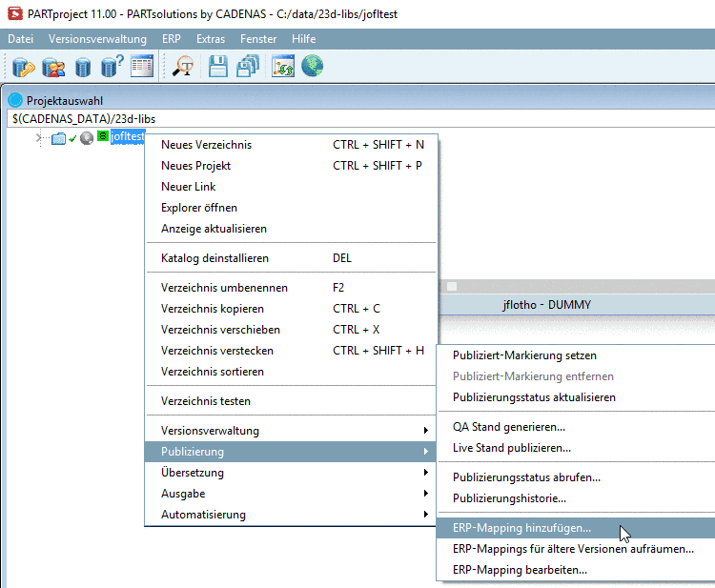
Task: Expand the Publizierung submenu
Action: pyautogui.click(x=291, y=452)
